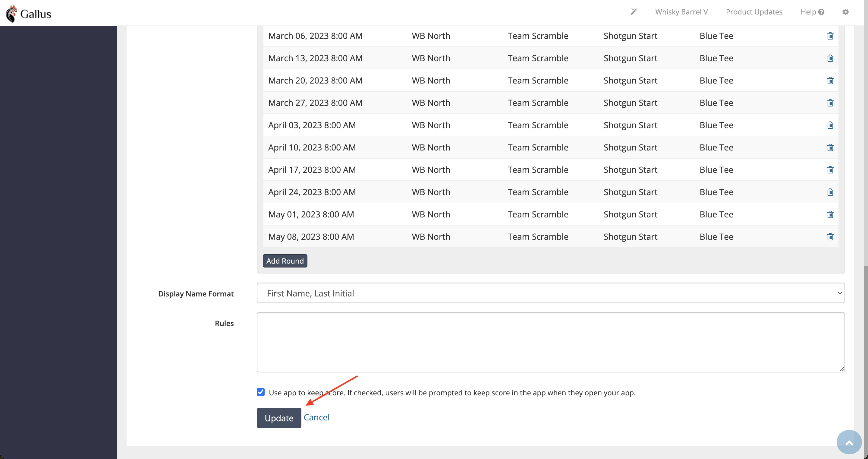The width and height of the screenshot is (868, 459).
Task: Click Blue Tee in the May 01 row
Action: coord(716,214)
